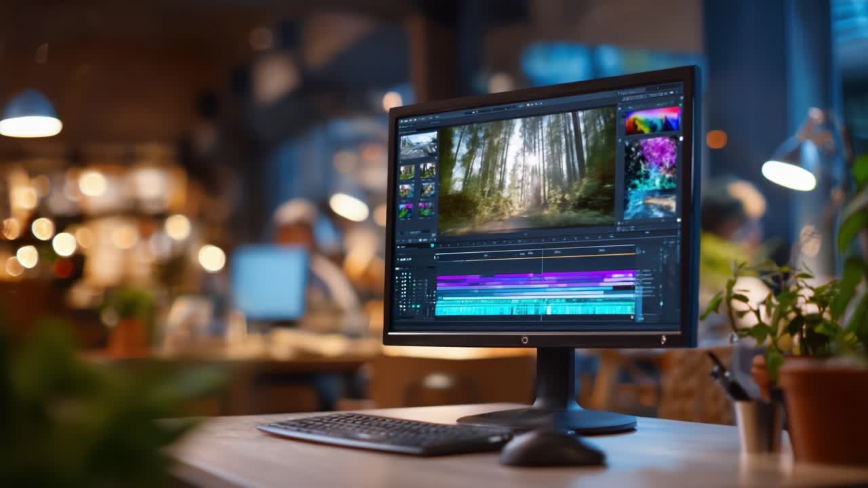
Task: Select the large landscape thumbnail atop the media panel
Action: [418, 145]
